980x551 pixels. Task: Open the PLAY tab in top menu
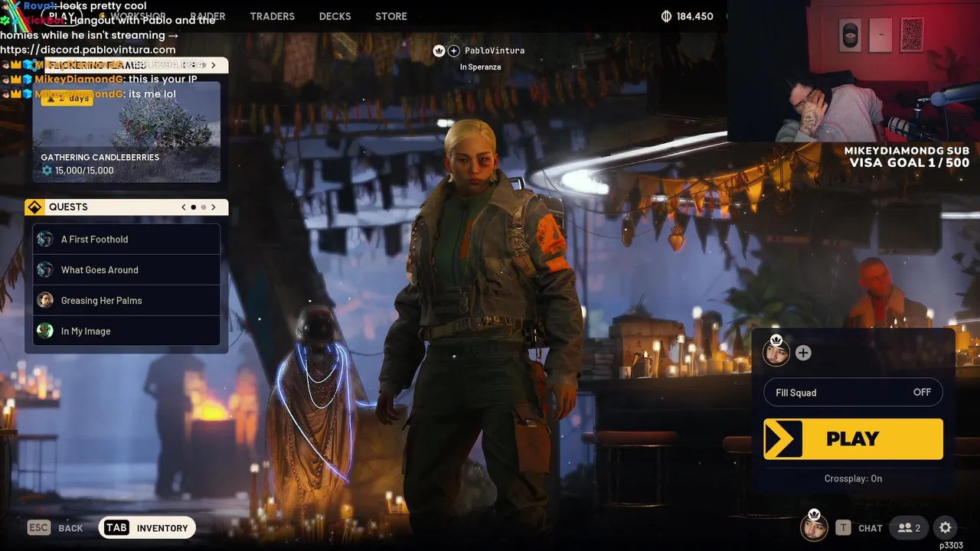tap(61, 16)
